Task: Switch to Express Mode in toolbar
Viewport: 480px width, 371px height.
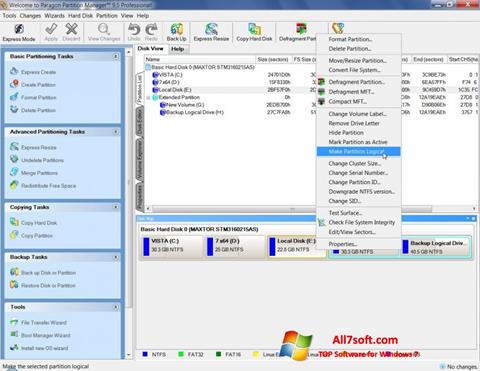Action: (19, 33)
